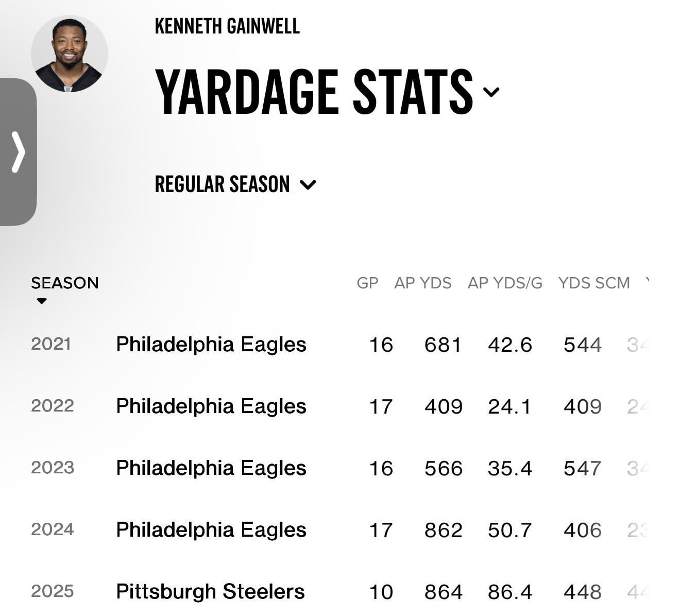Image resolution: width=680 pixels, height=616 pixels.
Task: Open the Yardage Stats dropdown chevron
Action: (x=491, y=92)
